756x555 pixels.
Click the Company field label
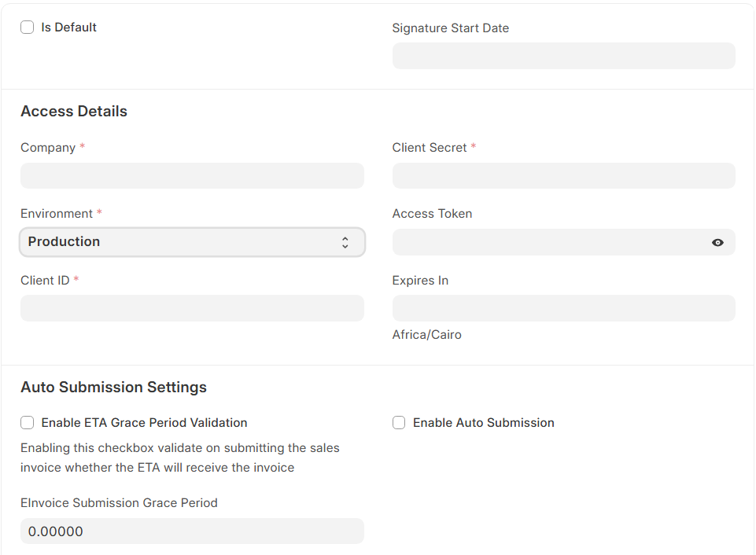tap(48, 148)
